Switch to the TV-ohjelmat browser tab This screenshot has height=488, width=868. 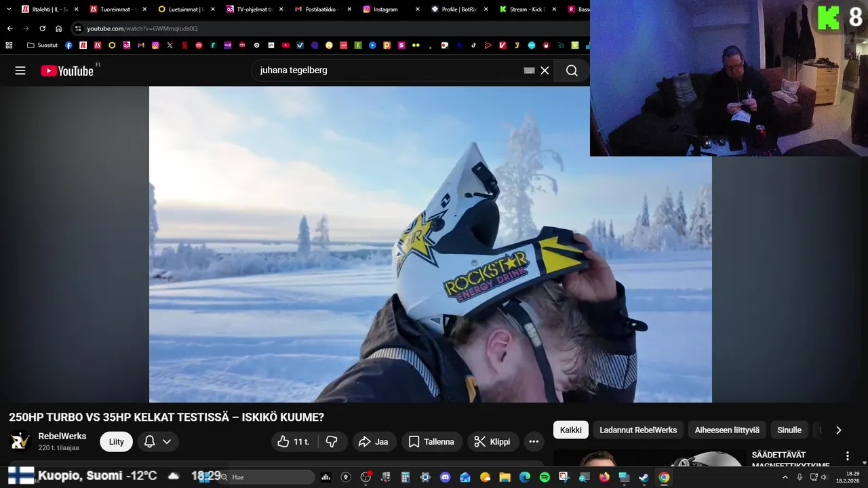pos(256,9)
